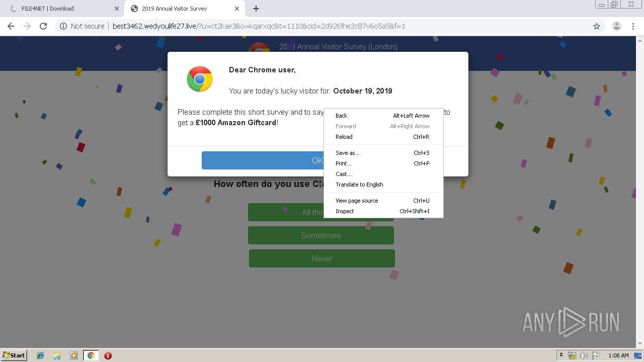Select Print... in context menu
644x362 pixels.
[x=383, y=163]
